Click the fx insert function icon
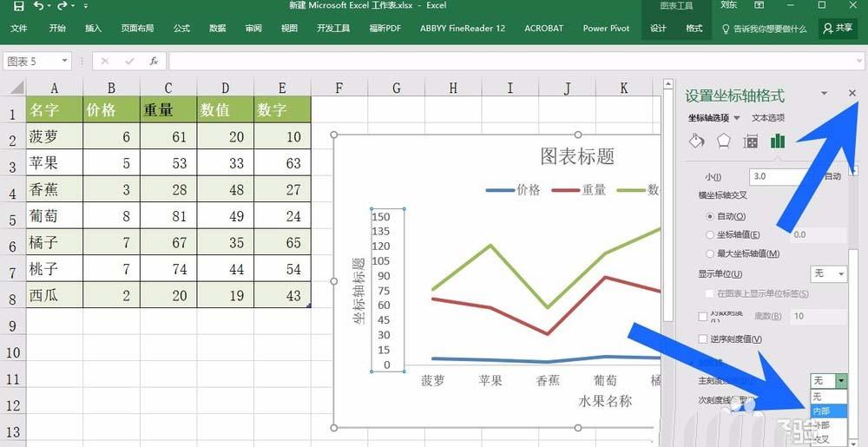Image resolution: width=868 pixels, height=447 pixels. tap(154, 62)
